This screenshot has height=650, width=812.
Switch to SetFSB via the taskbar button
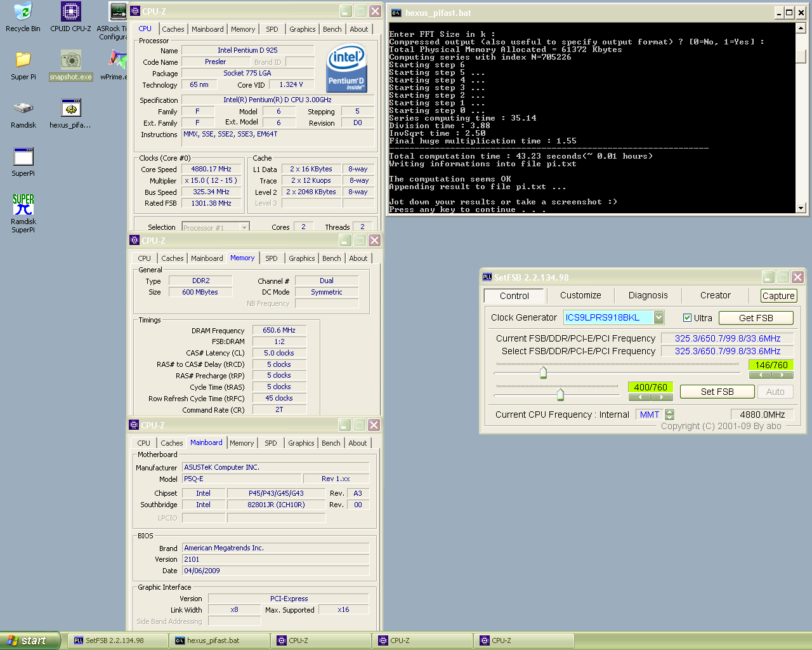pyautogui.click(x=119, y=640)
